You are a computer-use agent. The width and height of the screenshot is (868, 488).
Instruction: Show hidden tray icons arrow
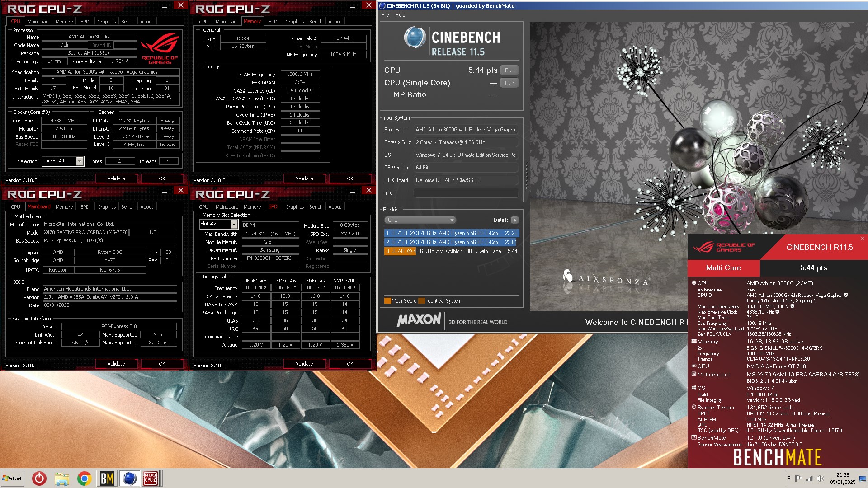(789, 478)
